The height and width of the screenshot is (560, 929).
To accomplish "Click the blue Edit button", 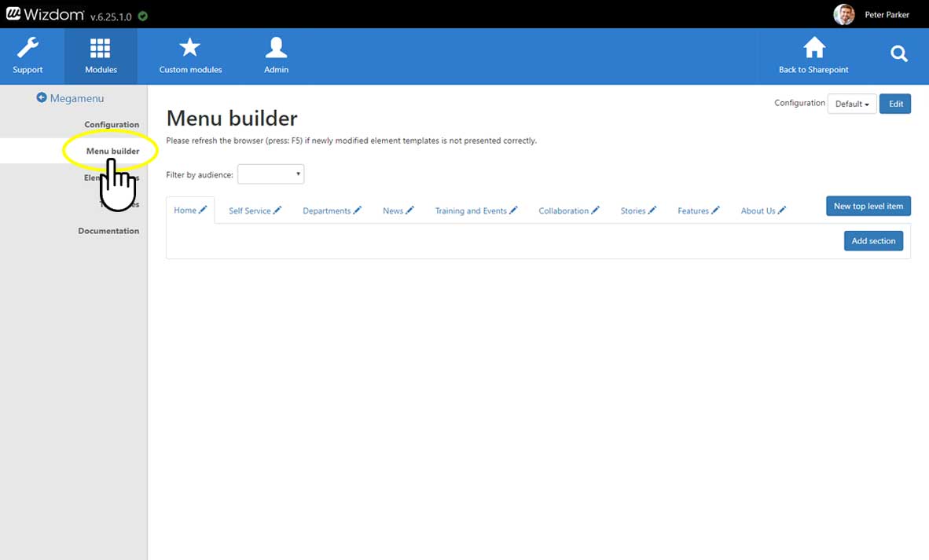I will (895, 104).
